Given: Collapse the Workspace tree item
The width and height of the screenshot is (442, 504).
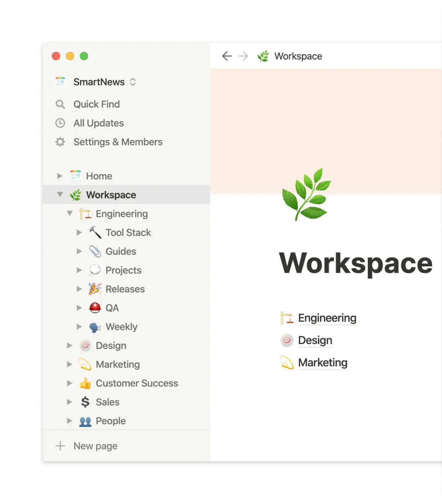Looking at the screenshot, I should coord(60,195).
